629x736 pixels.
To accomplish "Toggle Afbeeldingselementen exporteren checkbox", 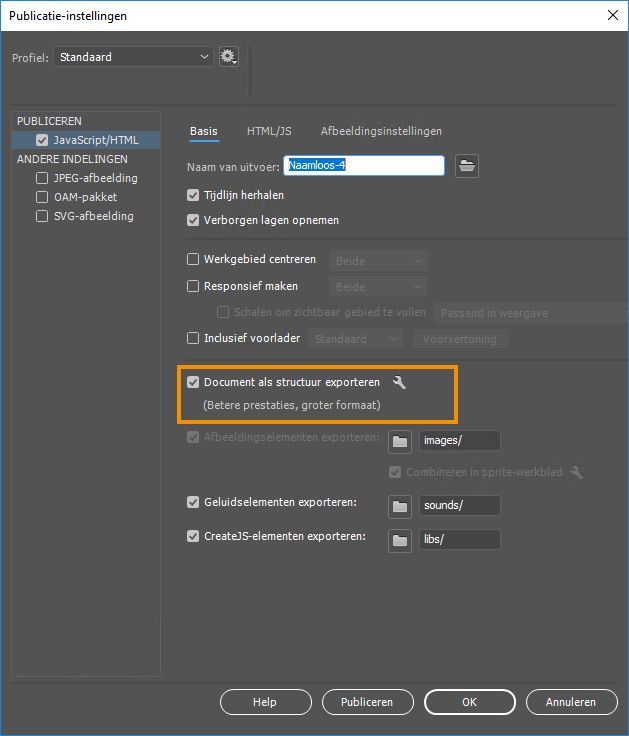I will coord(193,437).
